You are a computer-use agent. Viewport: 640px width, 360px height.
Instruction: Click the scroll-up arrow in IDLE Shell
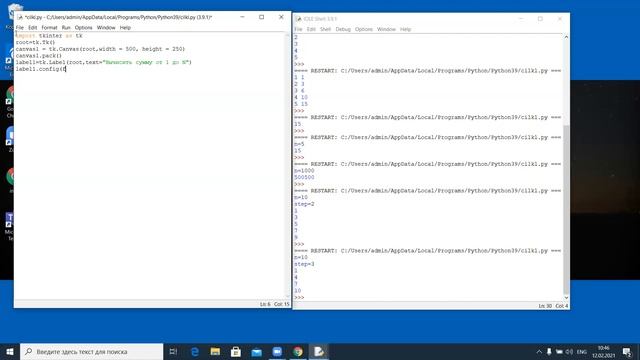tap(566, 37)
